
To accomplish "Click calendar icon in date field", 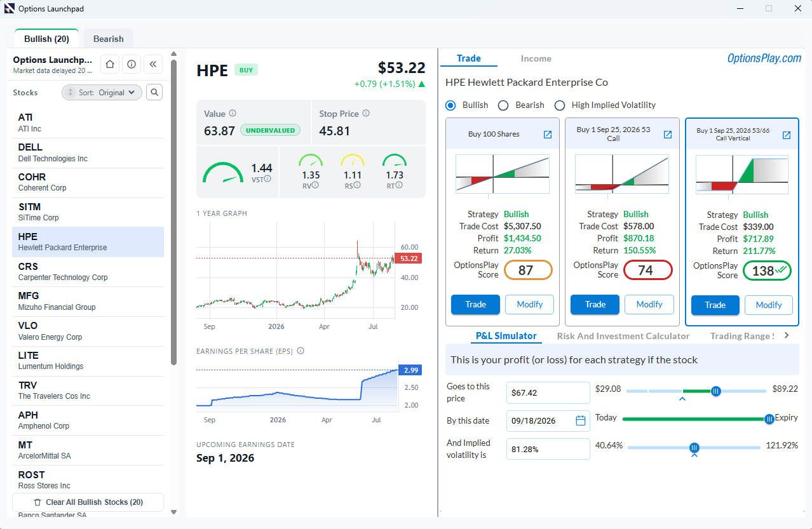I will (580, 420).
